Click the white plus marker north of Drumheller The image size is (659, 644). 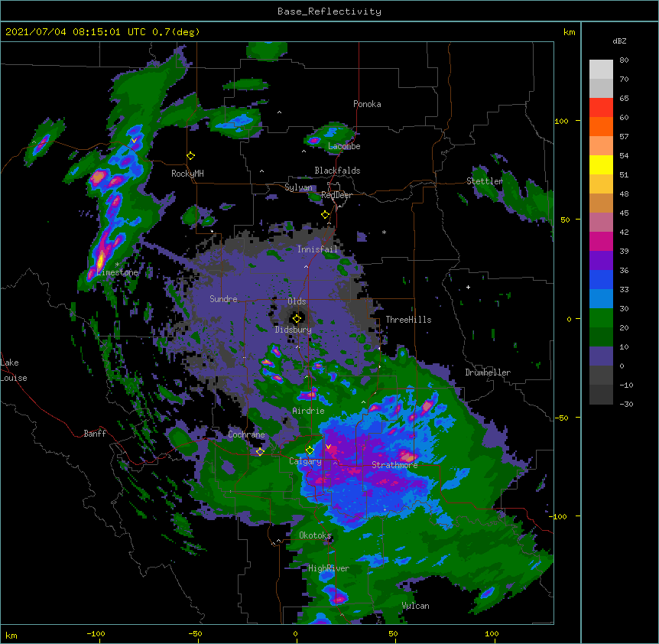pos(468,287)
